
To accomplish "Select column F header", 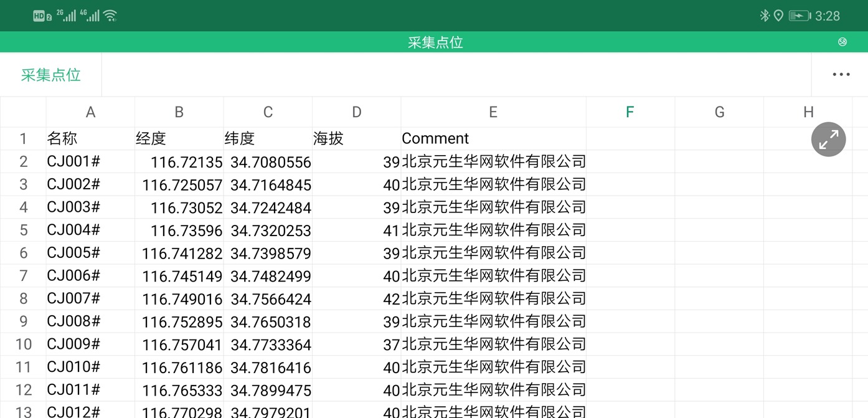I will [x=630, y=112].
